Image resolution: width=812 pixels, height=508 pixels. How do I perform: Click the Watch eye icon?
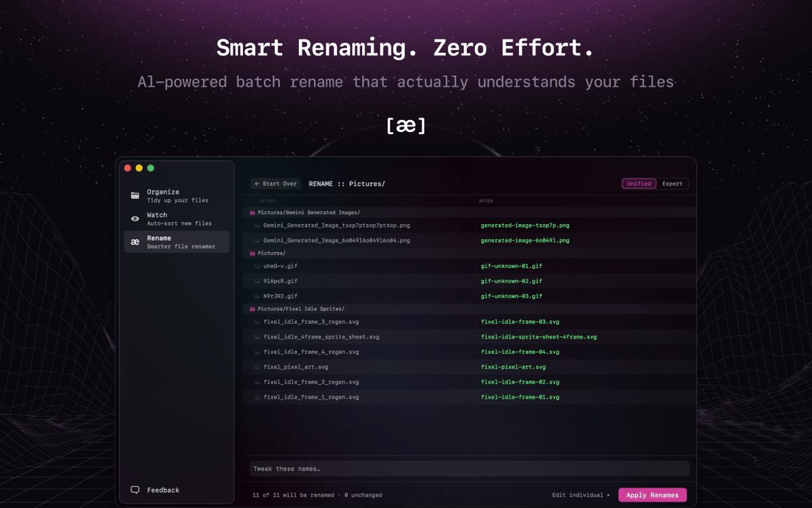(135, 219)
